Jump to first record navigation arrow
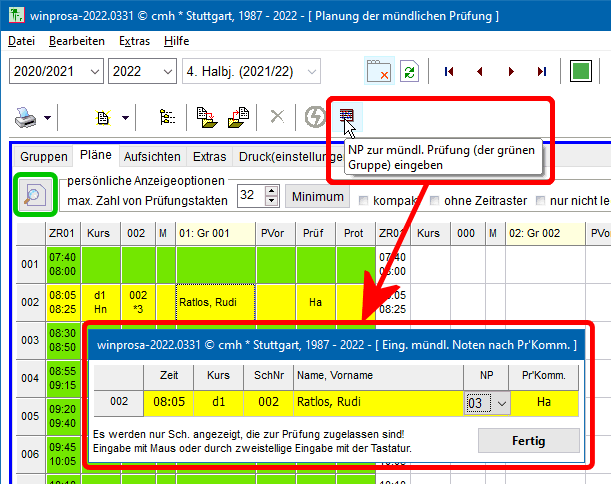The image size is (611, 484). point(450,72)
